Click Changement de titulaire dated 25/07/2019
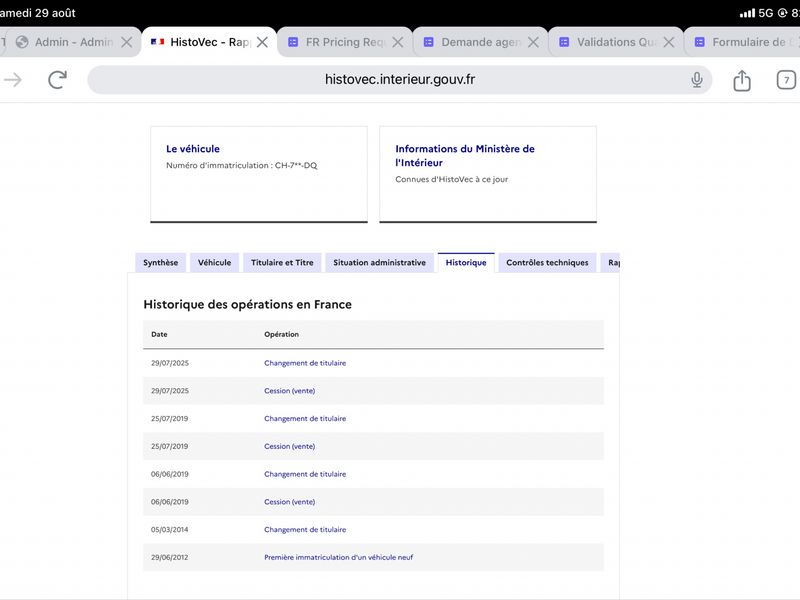 pos(305,419)
